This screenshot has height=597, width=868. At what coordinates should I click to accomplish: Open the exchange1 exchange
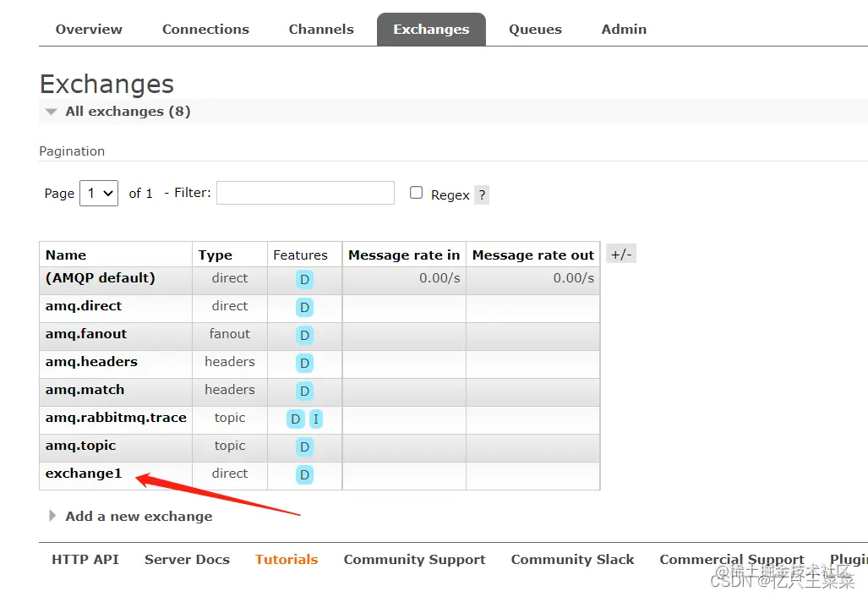[x=84, y=474]
